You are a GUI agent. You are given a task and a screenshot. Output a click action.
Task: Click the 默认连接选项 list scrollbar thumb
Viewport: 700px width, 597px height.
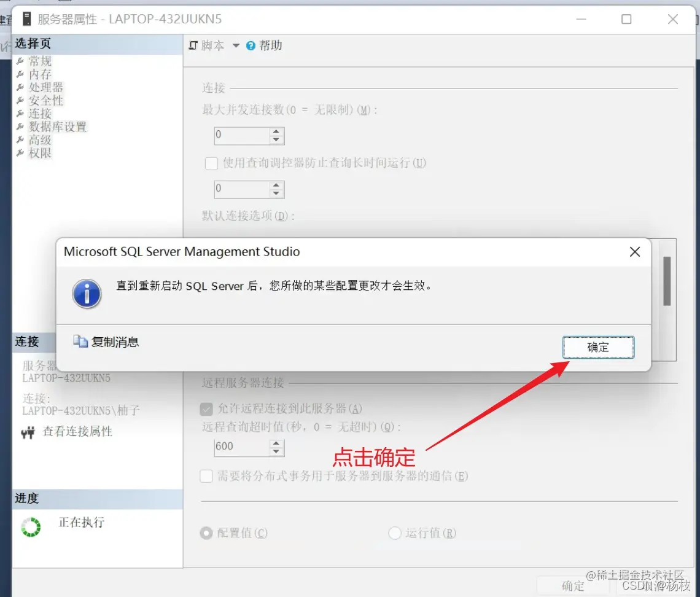coord(667,281)
